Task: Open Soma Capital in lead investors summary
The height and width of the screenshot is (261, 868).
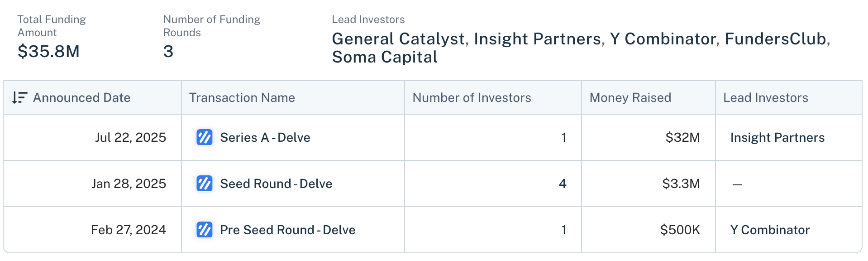Action: [384, 57]
